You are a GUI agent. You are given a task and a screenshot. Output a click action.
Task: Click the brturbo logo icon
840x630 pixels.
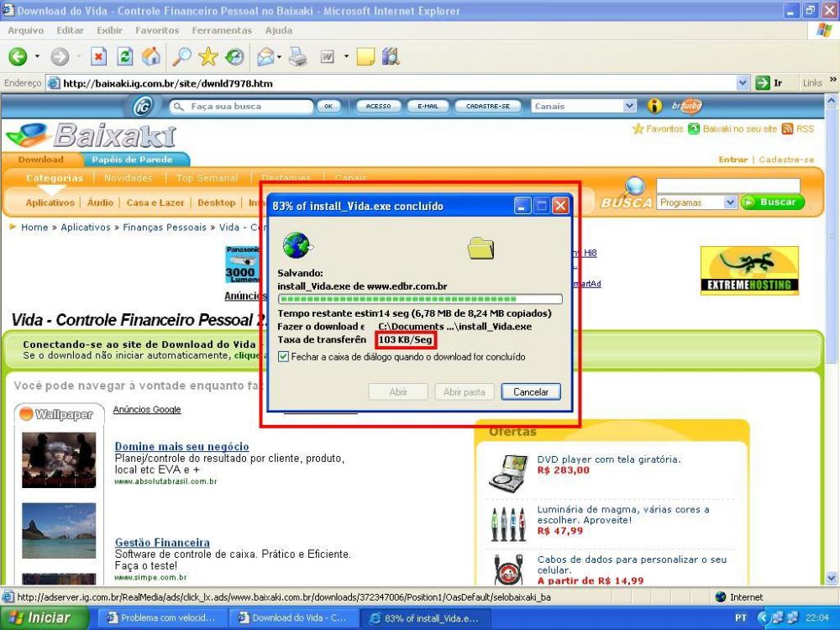pyautogui.click(x=687, y=106)
